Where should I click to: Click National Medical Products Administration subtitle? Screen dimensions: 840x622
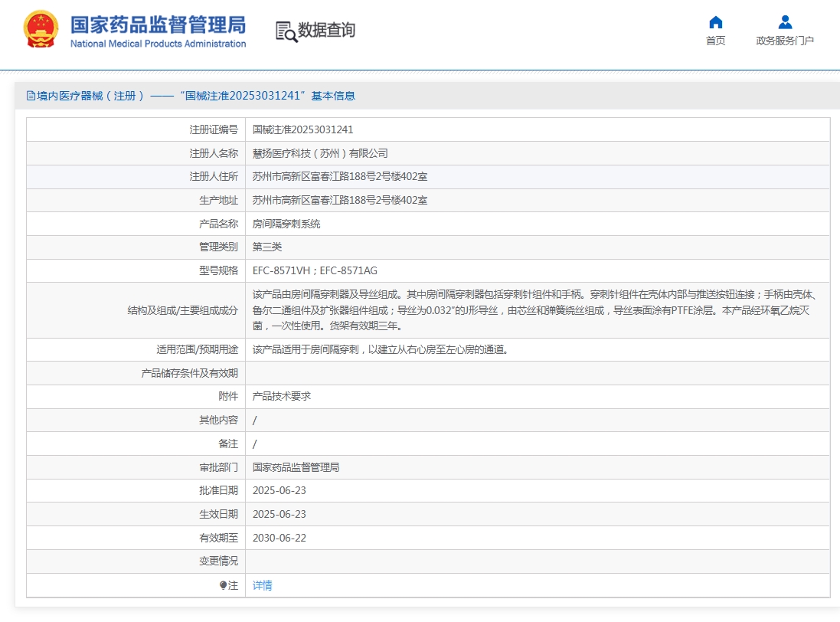[158, 44]
